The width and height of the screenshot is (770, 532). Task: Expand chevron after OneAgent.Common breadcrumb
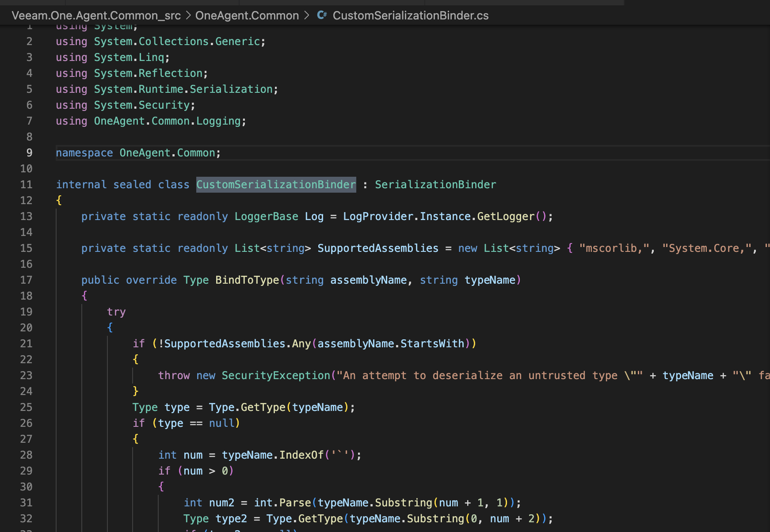pyautogui.click(x=307, y=15)
